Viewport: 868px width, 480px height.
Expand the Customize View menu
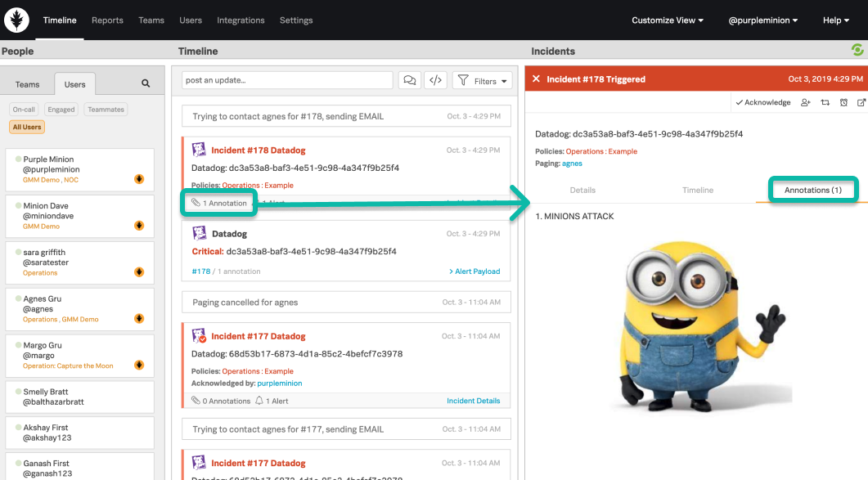tap(667, 20)
